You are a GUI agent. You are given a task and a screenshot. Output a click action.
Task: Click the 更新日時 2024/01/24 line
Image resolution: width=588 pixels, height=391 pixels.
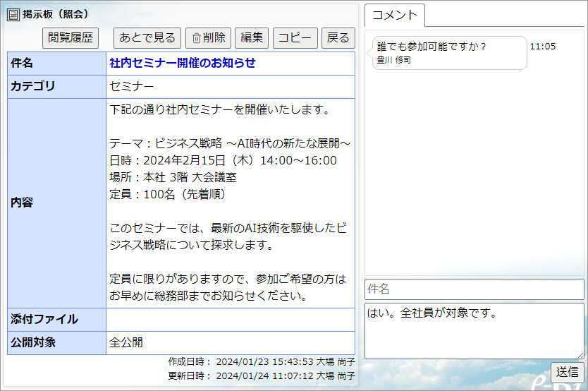click(262, 375)
